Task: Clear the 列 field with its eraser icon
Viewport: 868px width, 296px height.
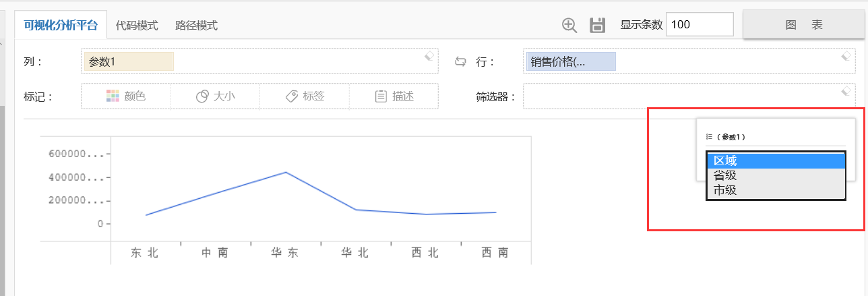Action: tap(429, 57)
